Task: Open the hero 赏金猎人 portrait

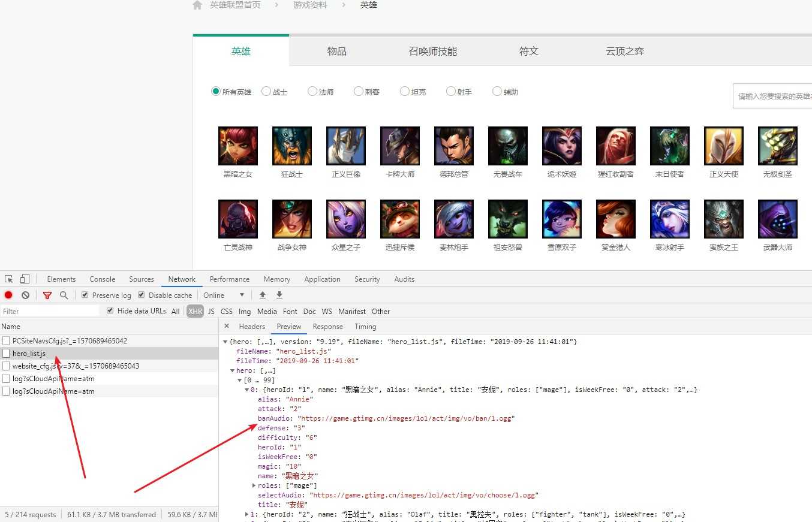Action: (616, 219)
